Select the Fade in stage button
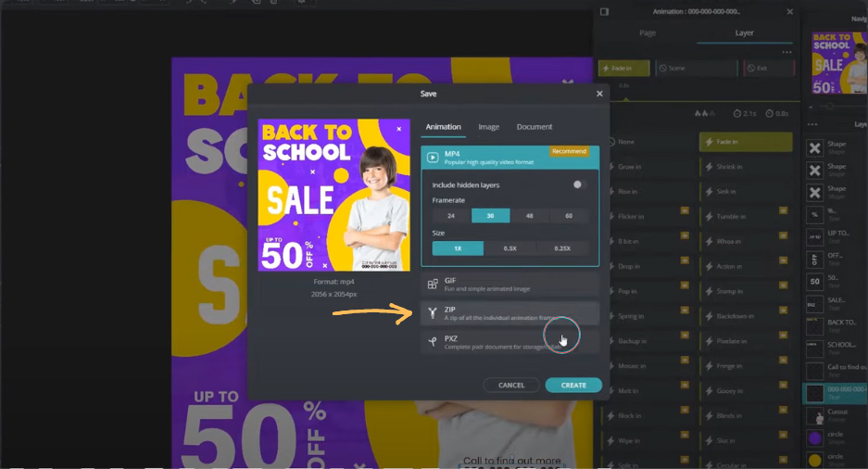868x469 pixels. [x=623, y=68]
